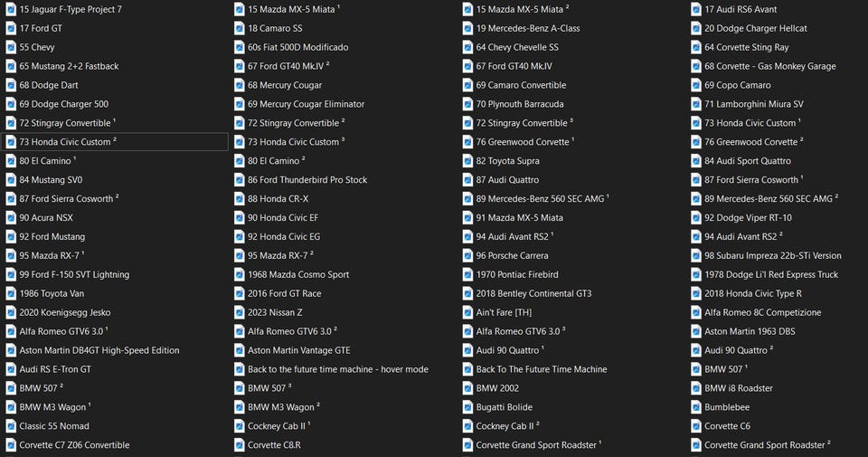Select 92 Honda Civic EG

click(284, 236)
